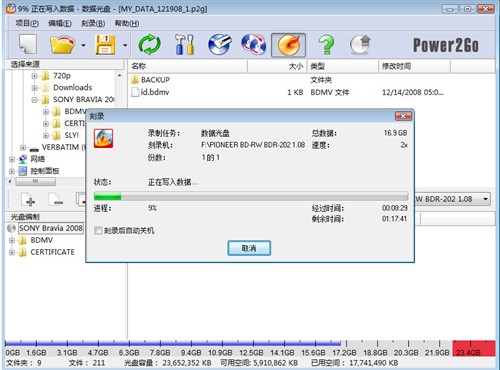Image resolution: width=500 pixels, height=370 pixels.
Task: Click the remove file minus icon
Action: click(56, 200)
